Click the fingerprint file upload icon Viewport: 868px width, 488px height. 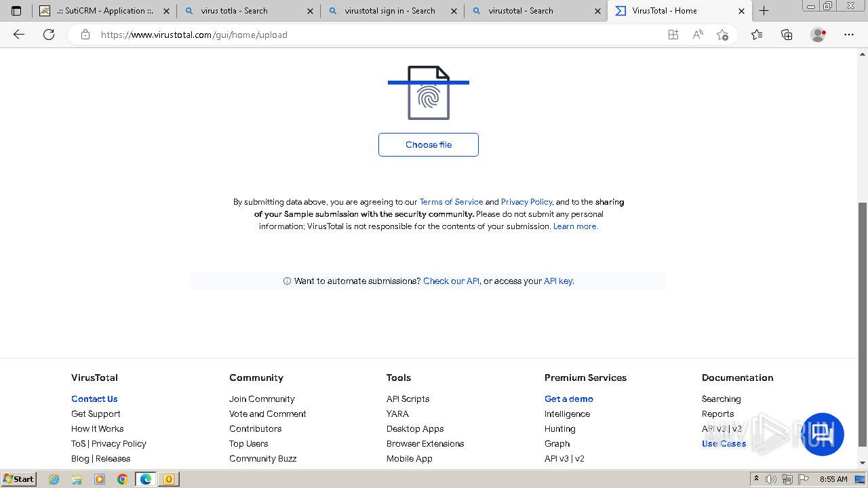tap(429, 93)
